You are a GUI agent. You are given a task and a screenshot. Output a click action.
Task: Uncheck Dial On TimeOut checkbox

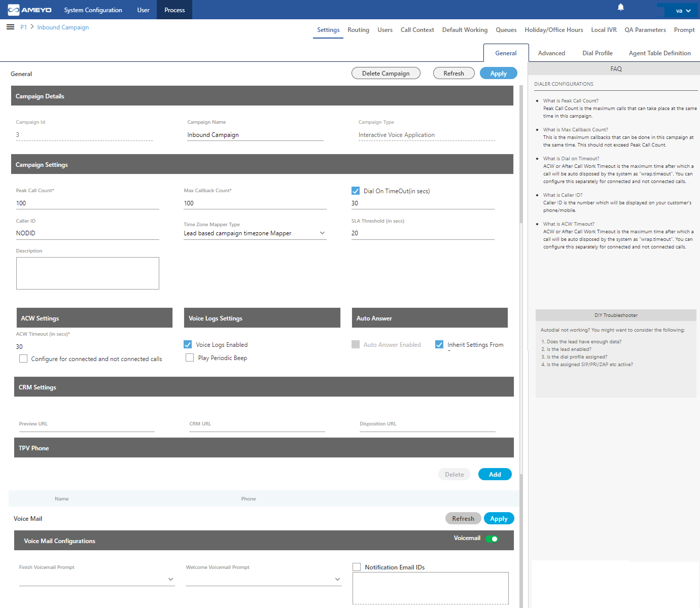tap(356, 191)
